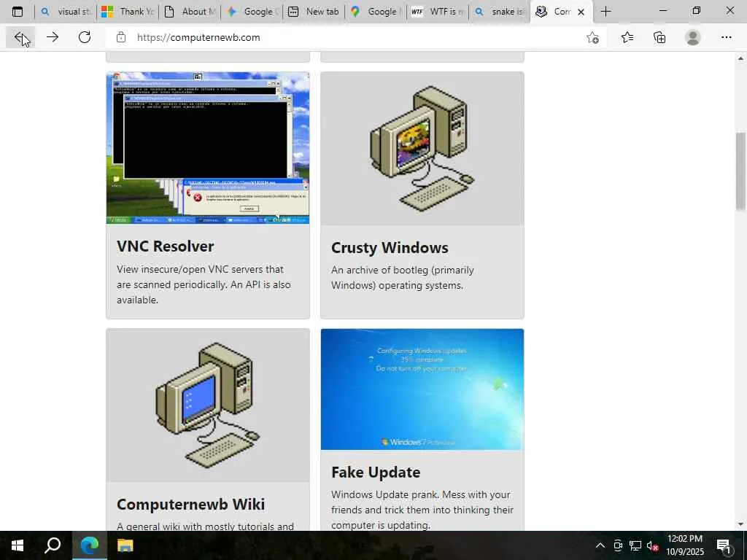Close the active computernewb tab
The width and height of the screenshot is (747, 560).
coord(581,12)
